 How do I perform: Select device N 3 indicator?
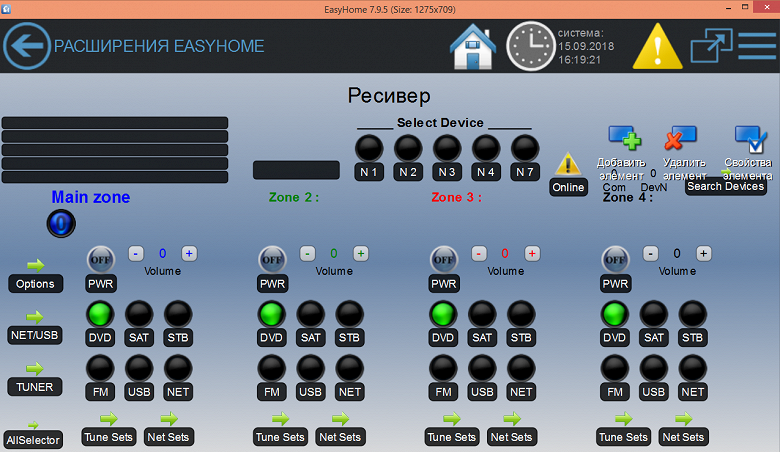coord(447,148)
